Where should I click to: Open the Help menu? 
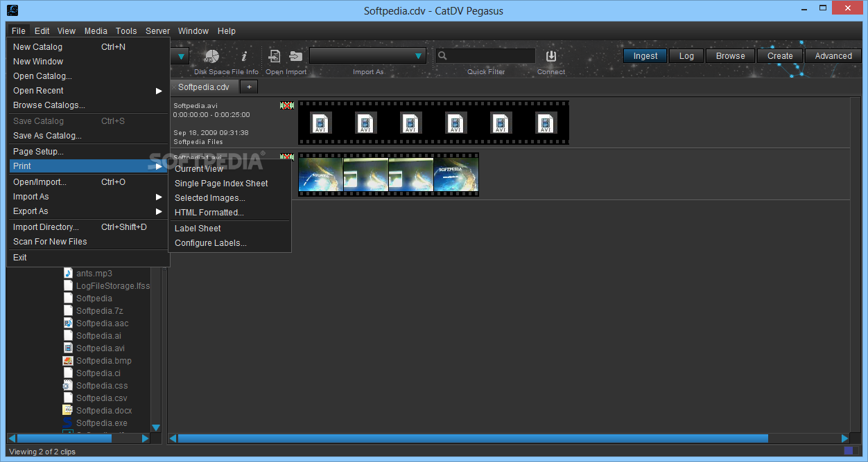tap(227, 31)
